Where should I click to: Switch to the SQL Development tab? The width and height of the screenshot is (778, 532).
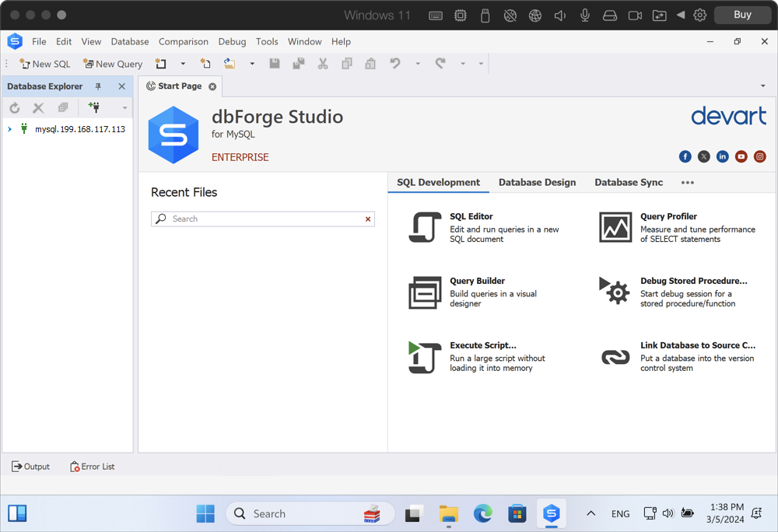[x=438, y=183]
